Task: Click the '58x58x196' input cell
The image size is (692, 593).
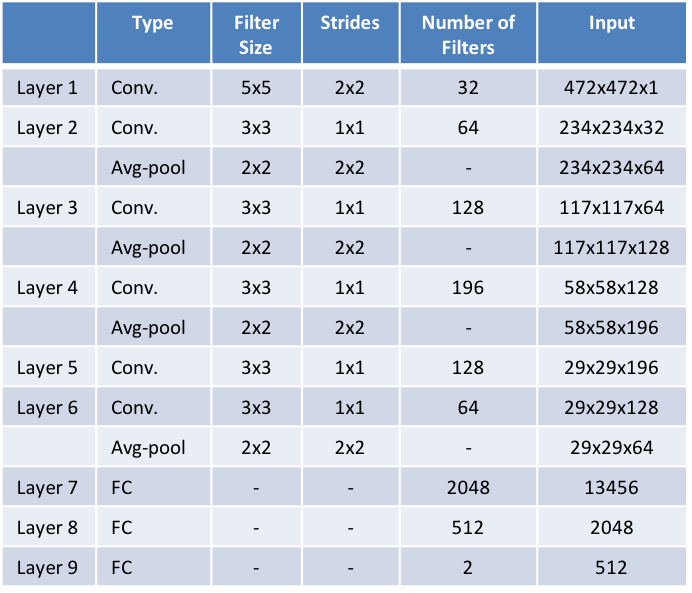Action: pyautogui.click(x=610, y=328)
